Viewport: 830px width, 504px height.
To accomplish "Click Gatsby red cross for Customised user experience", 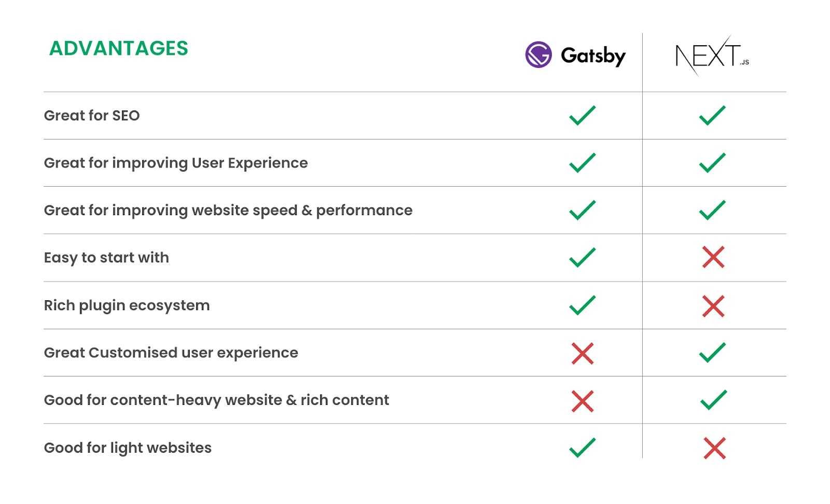I will (582, 354).
